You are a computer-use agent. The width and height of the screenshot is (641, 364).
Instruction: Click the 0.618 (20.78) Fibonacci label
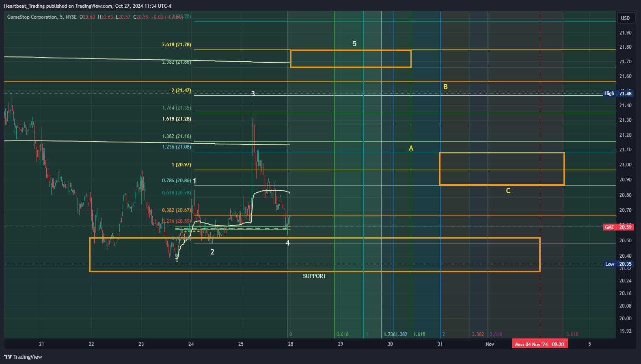(x=176, y=193)
